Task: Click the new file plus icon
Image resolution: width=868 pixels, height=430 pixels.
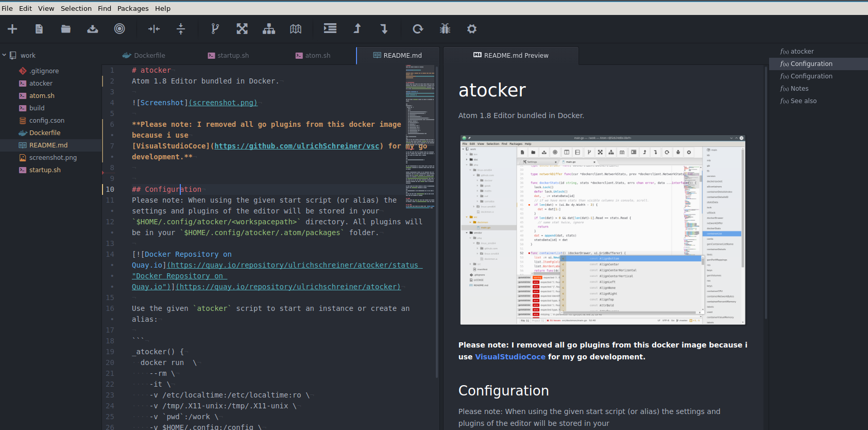Action: pos(12,29)
